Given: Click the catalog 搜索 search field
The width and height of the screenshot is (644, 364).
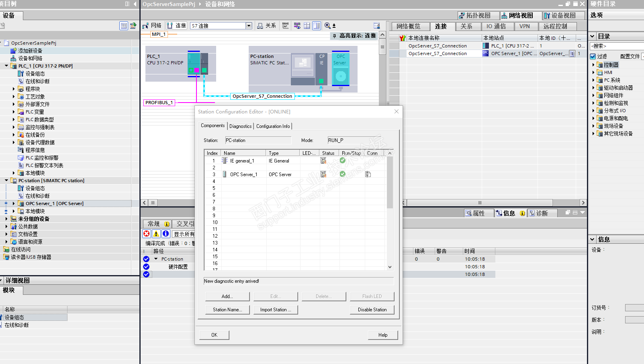Looking at the screenshot, I should point(618,46).
